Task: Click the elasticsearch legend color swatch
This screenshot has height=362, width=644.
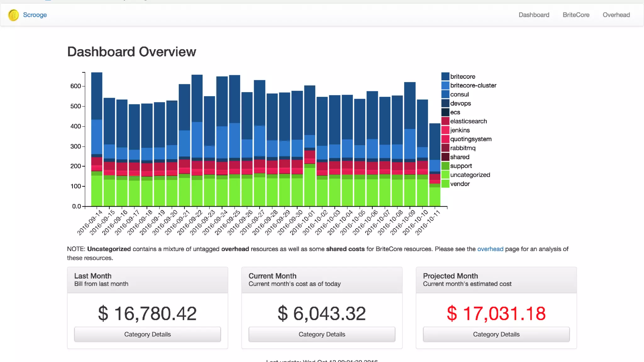Action: click(445, 121)
